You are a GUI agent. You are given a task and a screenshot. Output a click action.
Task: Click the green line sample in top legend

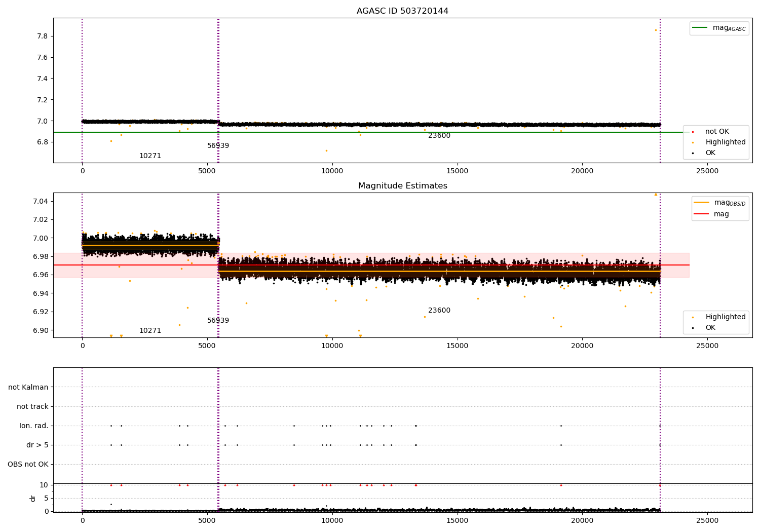(x=700, y=28)
